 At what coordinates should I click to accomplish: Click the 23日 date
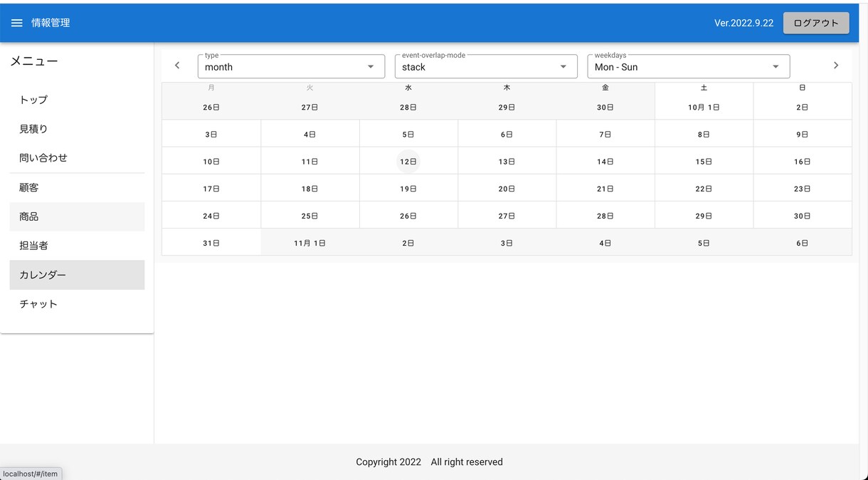pos(803,189)
